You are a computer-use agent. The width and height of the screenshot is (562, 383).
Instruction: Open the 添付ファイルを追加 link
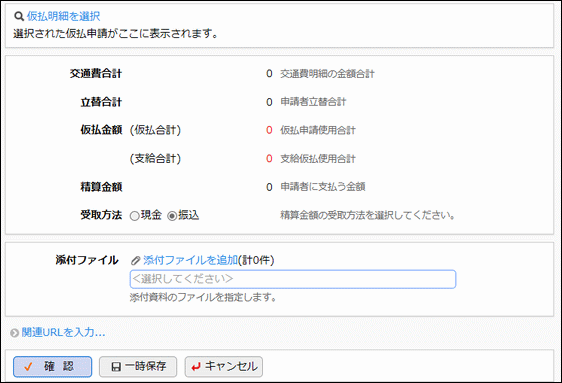pos(190,260)
